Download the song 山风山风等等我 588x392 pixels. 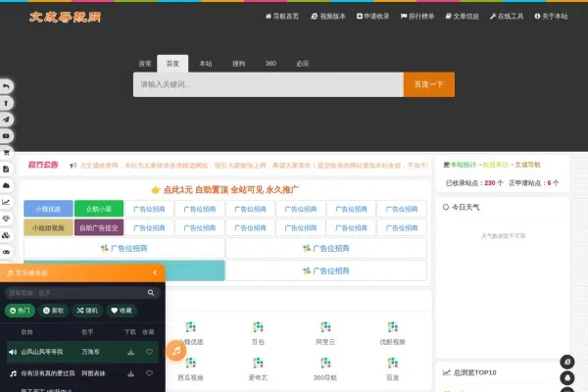coord(130,352)
